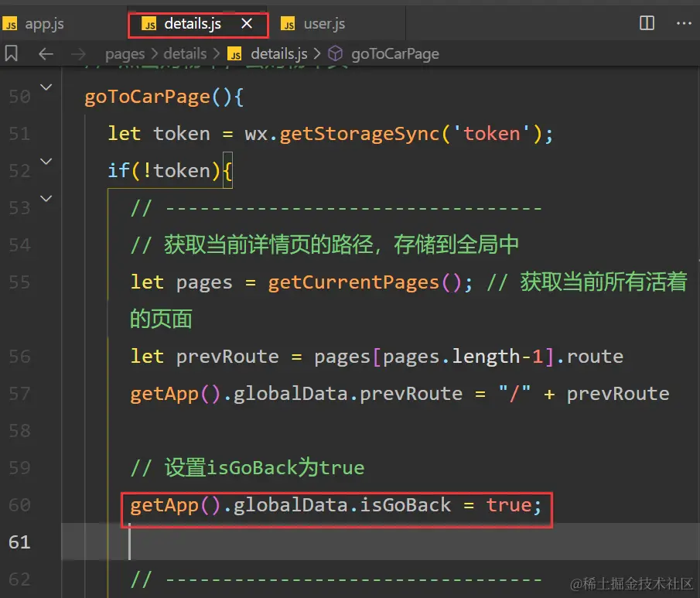
Task: Toggle the bookmark icon in the breadcrumb bar
Action: [x=12, y=53]
